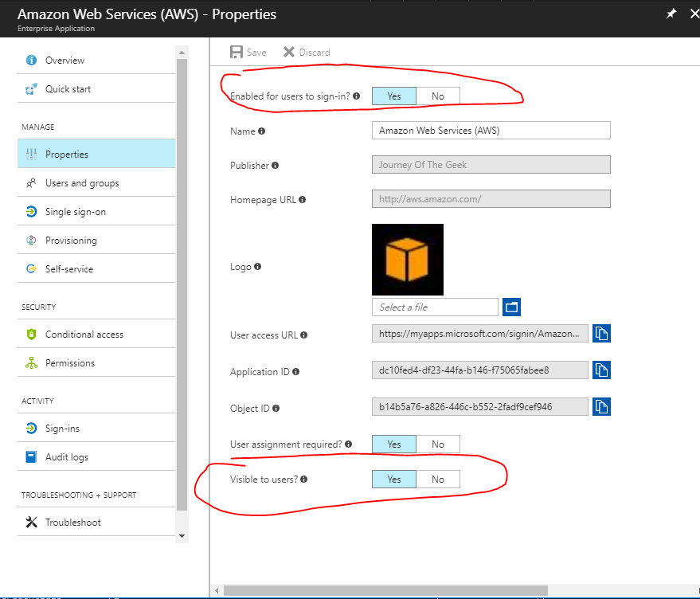This screenshot has width=700, height=599.
Task: Click the Single sign-on arrow icon
Action: click(31, 212)
